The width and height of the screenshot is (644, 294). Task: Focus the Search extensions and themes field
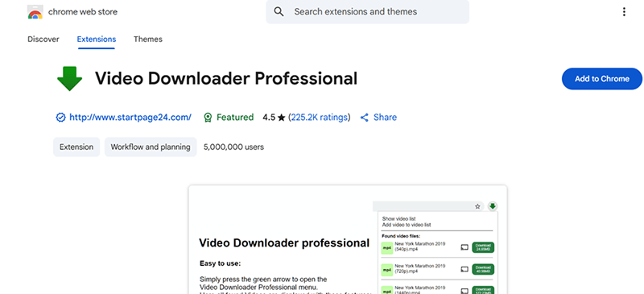368,12
